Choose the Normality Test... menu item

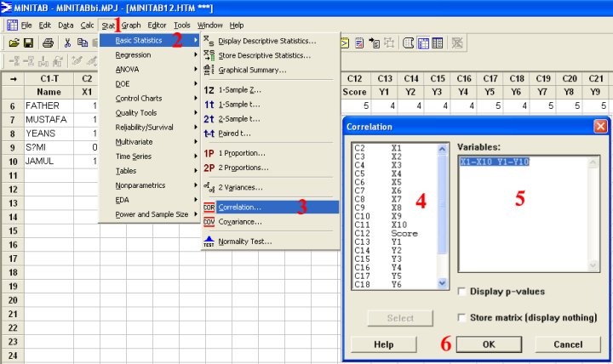(x=244, y=242)
